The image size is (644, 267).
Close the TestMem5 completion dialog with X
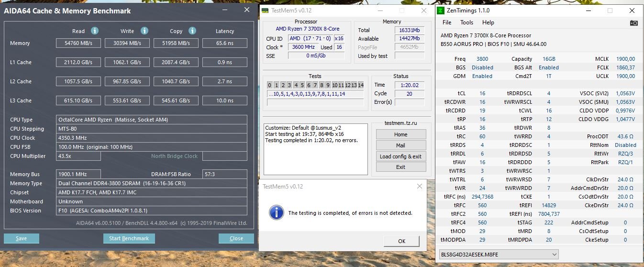pyautogui.click(x=420, y=186)
